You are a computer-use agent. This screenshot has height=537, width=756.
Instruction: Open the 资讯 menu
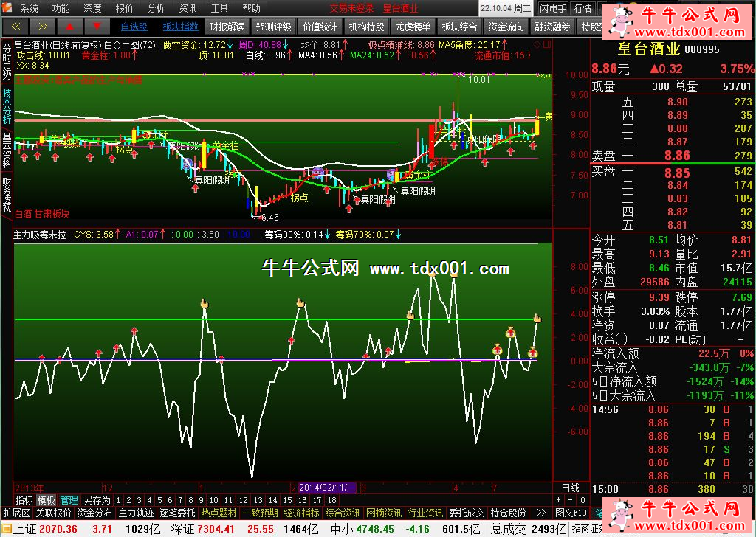pyautogui.click(x=188, y=8)
